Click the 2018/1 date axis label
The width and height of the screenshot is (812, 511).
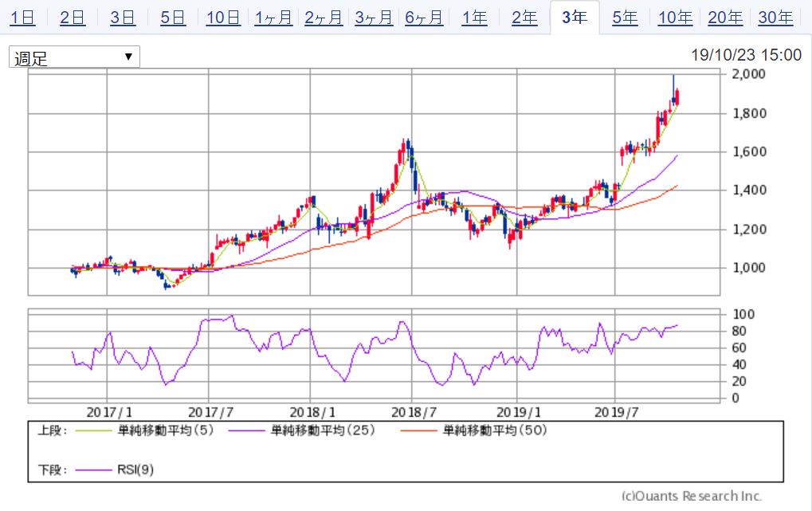pos(312,412)
